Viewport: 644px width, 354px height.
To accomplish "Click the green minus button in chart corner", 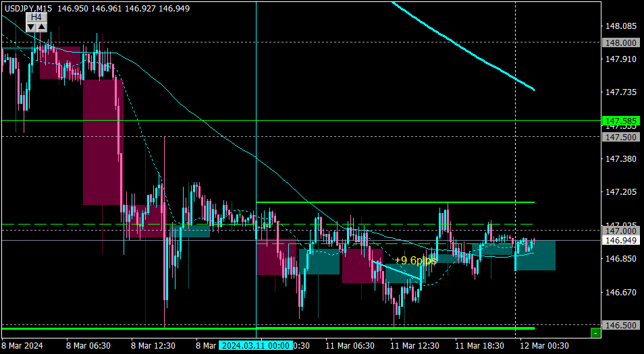I will 595,332.
